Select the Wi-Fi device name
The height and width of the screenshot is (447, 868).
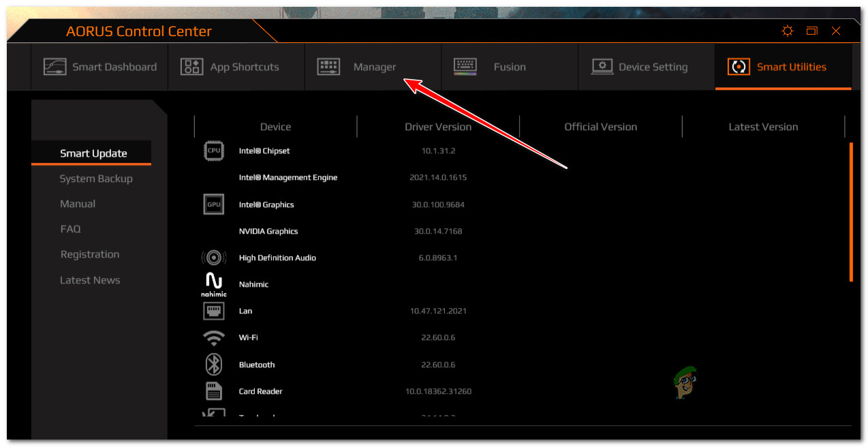(248, 337)
